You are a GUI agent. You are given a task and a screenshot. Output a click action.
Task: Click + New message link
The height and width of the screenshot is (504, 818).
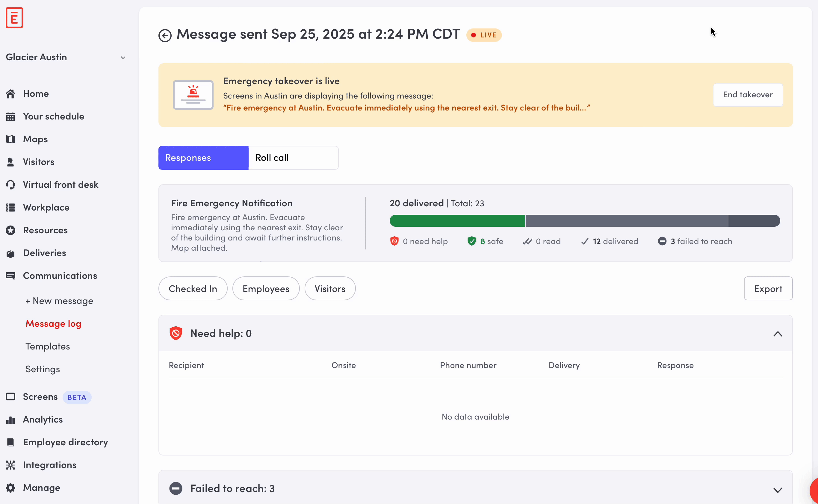[59, 301]
